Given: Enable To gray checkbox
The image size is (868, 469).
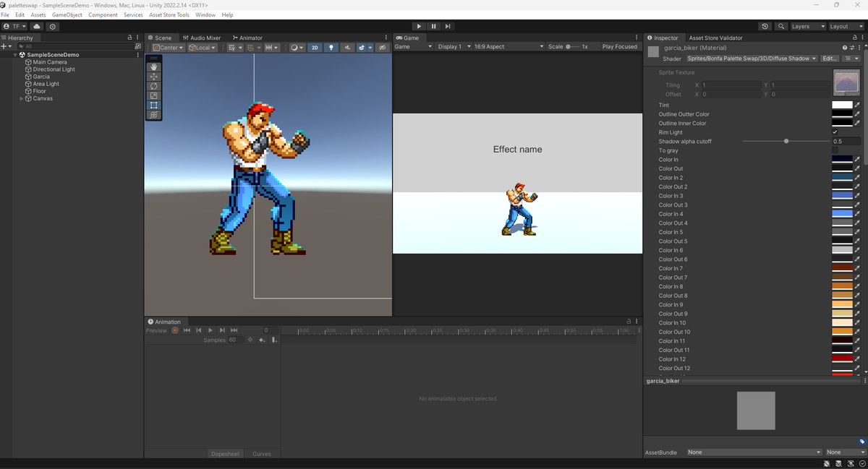Looking at the screenshot, I should pos(835,150).
